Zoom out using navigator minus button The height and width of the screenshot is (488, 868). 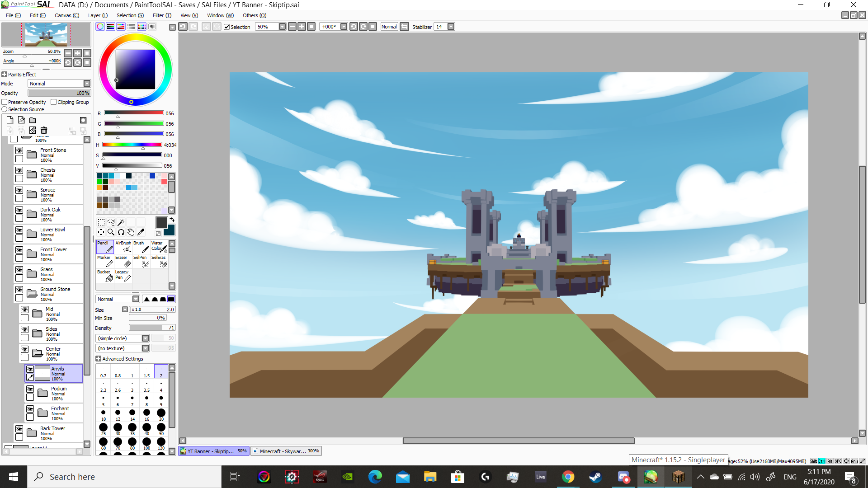point(68,53)
